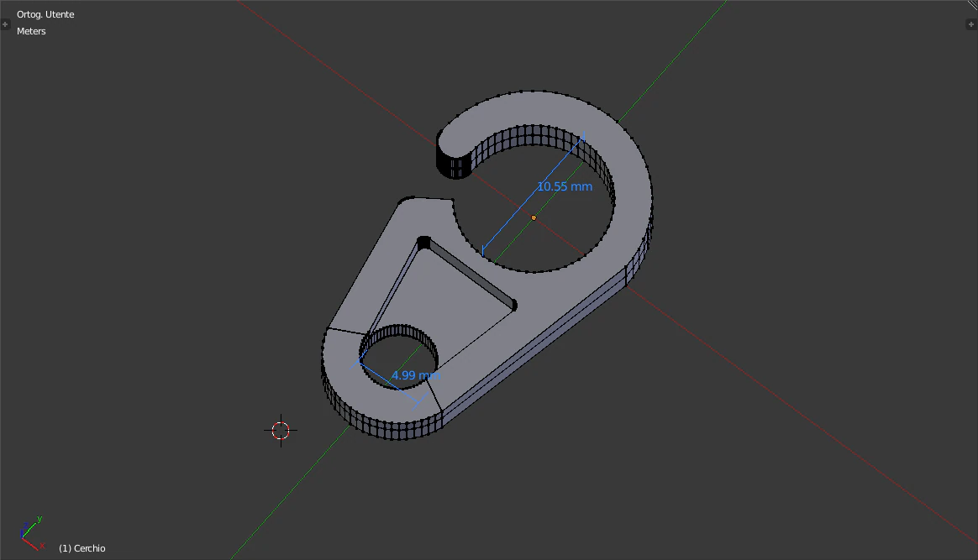The width and height of the screenshot is (978, 560).
Task: Click the Meters unit label
Action: [30, 31]
